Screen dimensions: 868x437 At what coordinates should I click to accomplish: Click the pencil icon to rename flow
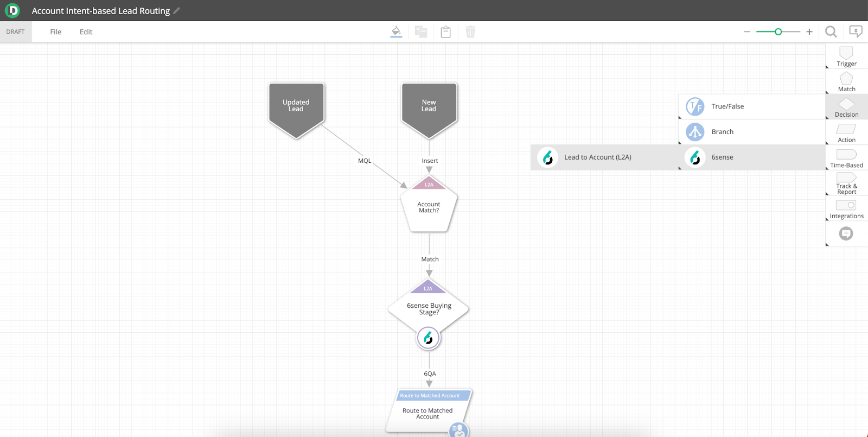point(177,10)
